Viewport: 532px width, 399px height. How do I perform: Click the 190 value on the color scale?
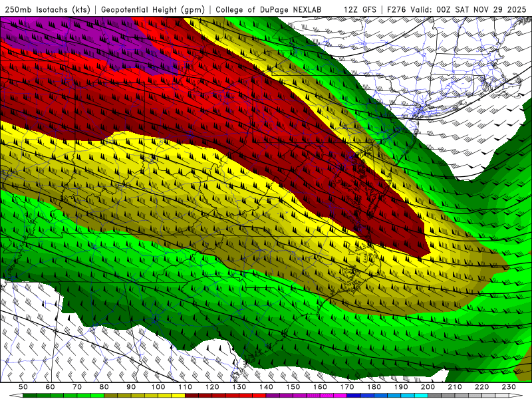tap(401, 387)
